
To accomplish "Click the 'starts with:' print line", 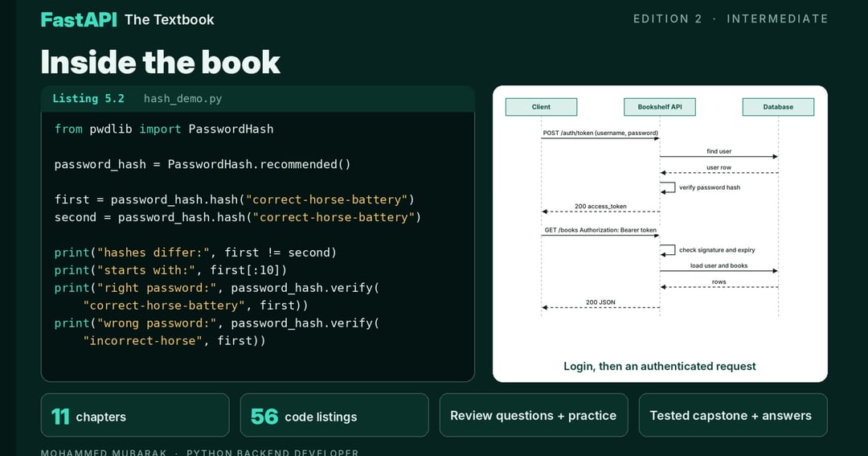I will (x=170, y=270).
